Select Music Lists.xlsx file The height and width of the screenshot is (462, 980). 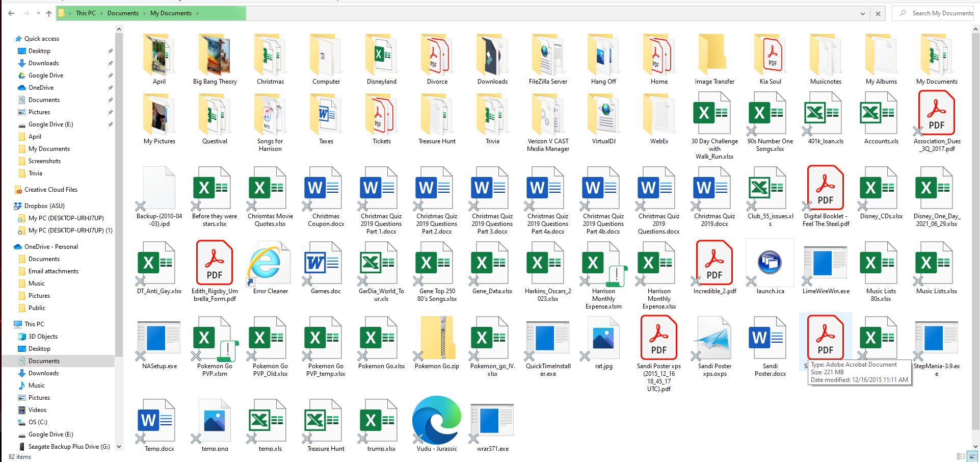937,269
